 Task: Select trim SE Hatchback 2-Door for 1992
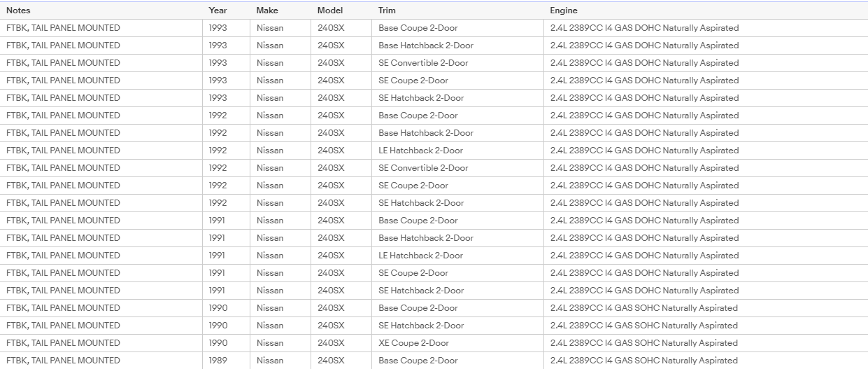coord(421,203)
